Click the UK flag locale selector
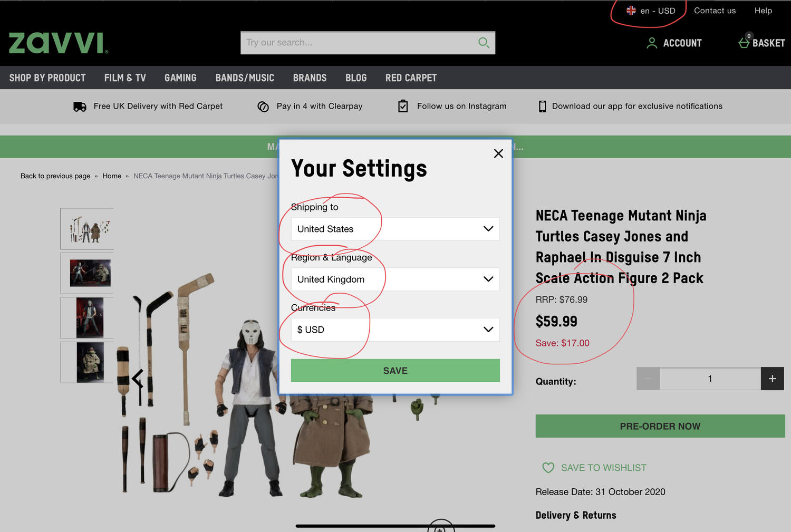791x532 pixels. click(631, 11)
